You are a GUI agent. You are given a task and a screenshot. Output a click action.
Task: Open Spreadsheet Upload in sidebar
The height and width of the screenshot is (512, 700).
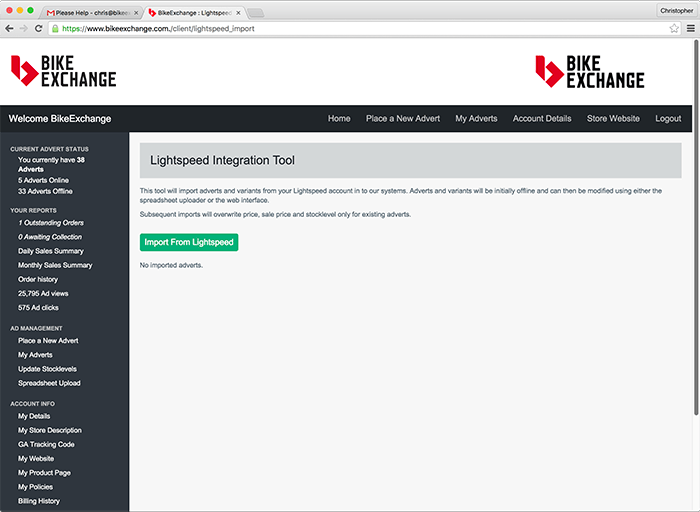(x=49, y=383)
